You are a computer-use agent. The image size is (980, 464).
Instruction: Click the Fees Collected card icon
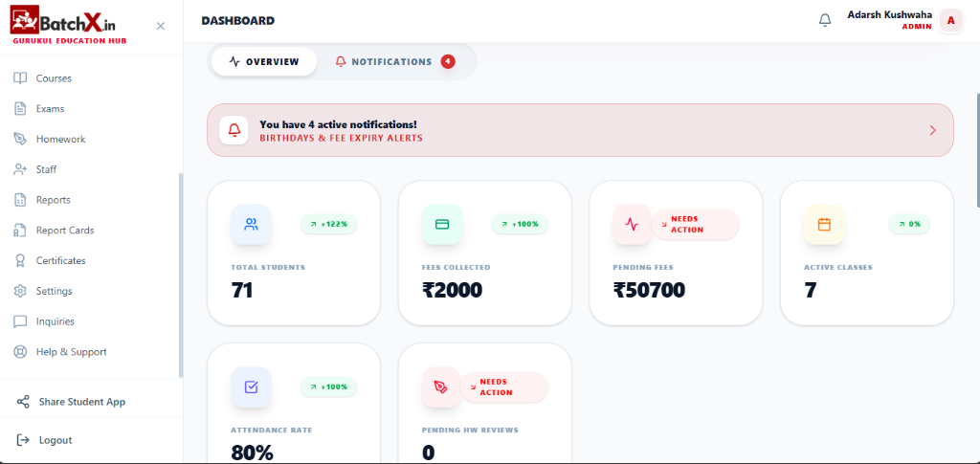(442, 225)
